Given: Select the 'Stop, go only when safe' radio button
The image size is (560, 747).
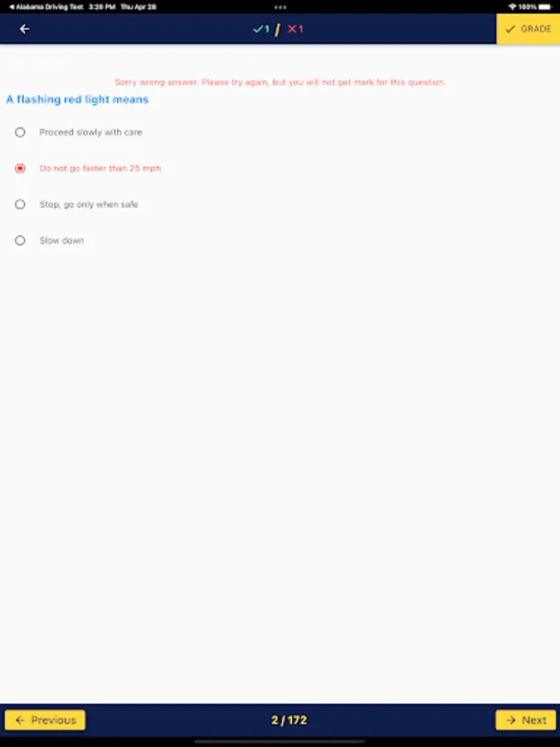Looking at the screenshot, I should click(x=20, y=204).
